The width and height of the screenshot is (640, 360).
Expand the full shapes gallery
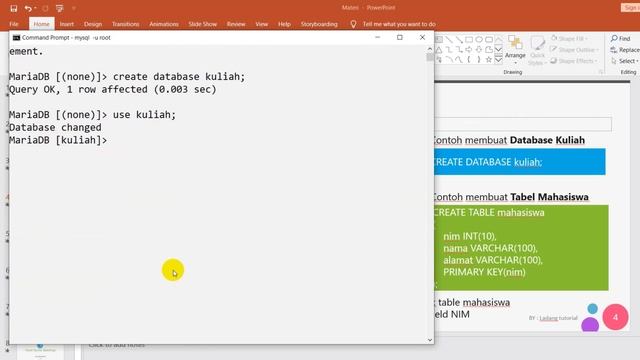[x=498, y=60]
